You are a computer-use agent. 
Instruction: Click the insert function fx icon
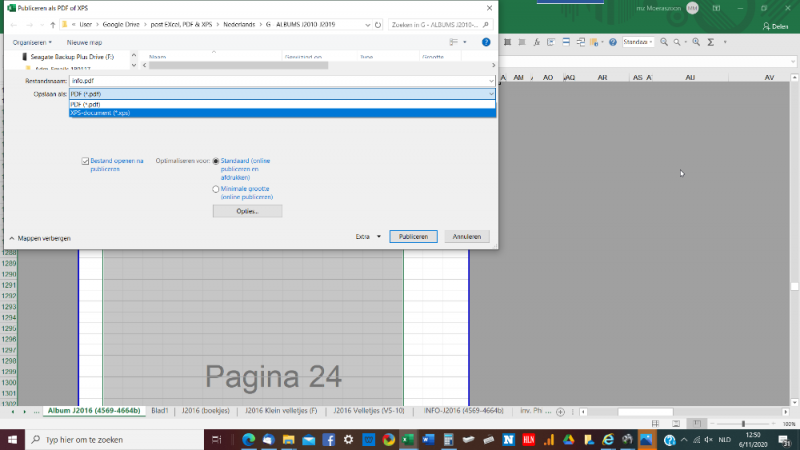538,42
